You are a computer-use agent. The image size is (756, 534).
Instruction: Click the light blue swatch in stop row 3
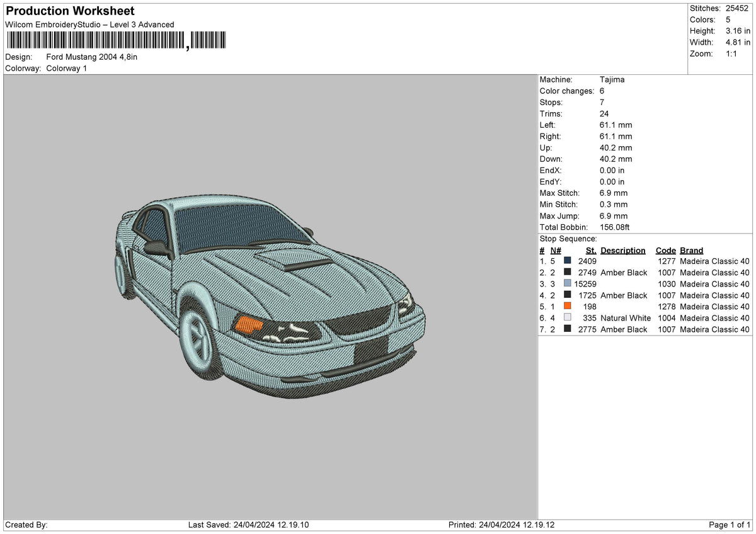[x=568, y=283]
